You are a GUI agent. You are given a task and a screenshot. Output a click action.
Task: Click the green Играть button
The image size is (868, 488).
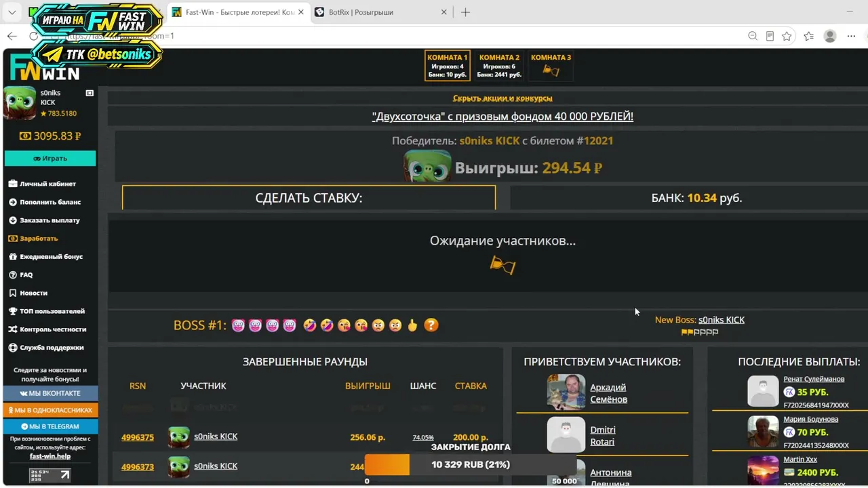[50, 158]
